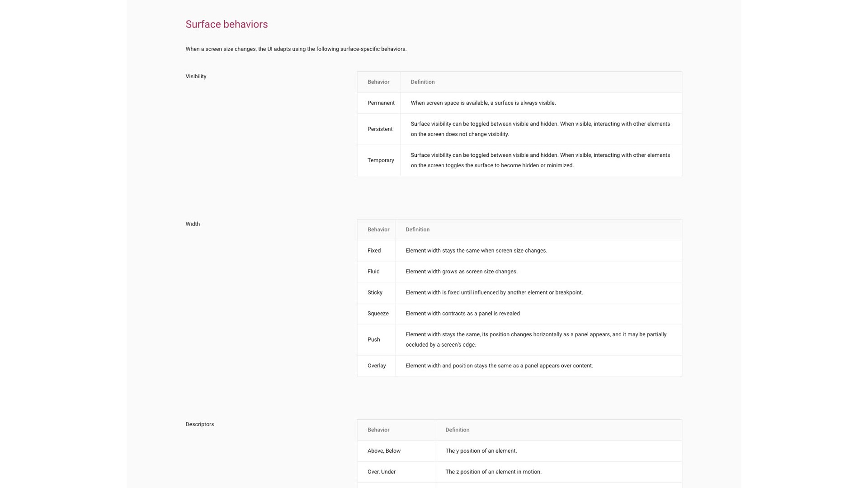Click the Fixed row in Width table
Screen dimensions: 868x488
374,251
